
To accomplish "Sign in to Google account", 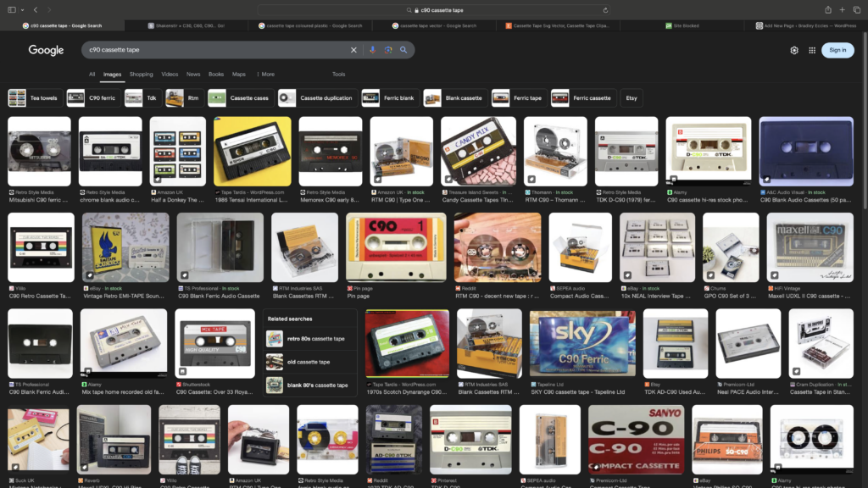I will [837, 50].
